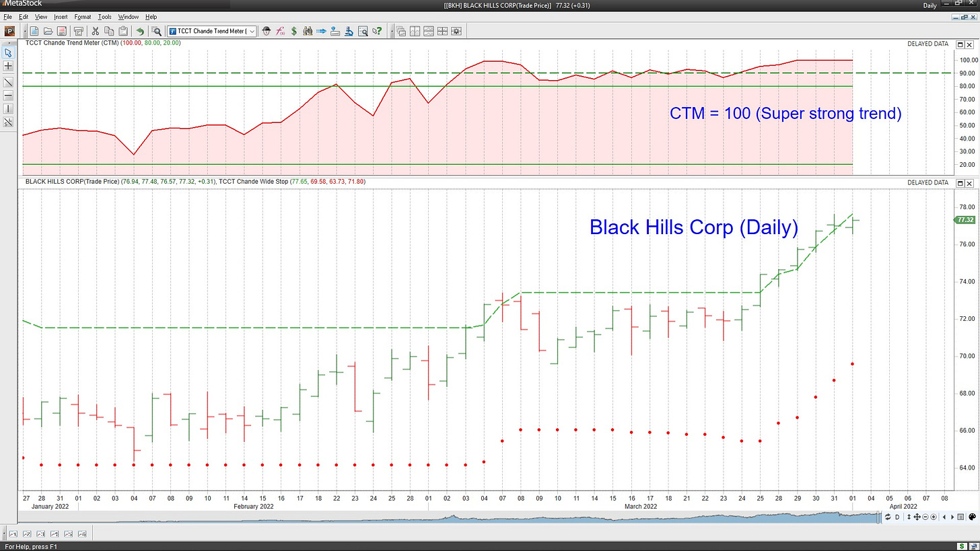The image size is (980, 551).
Task: Select the 'Black Hills Corp (Daily)' text annotation
Action: [x=694, y=227]
